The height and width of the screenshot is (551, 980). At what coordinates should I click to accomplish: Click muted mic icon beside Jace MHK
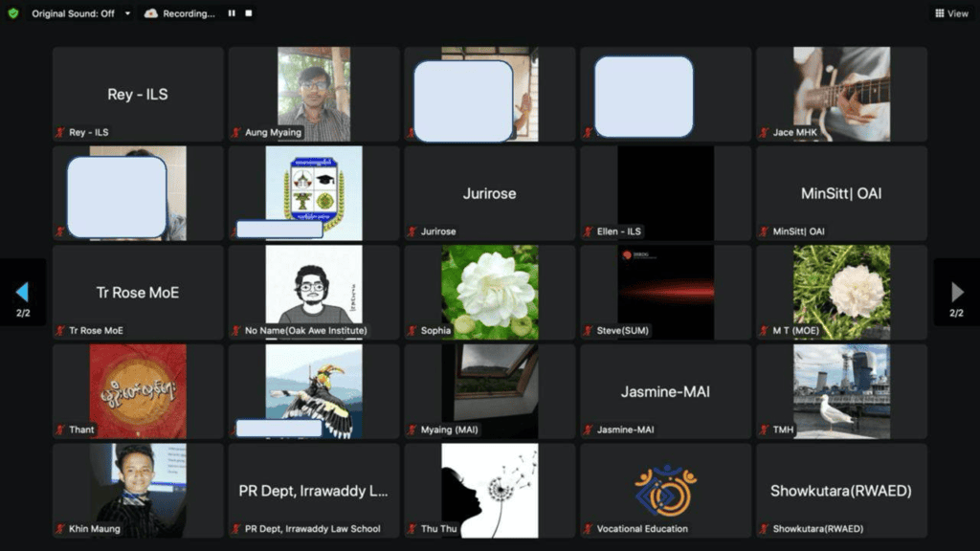[764, 132]
